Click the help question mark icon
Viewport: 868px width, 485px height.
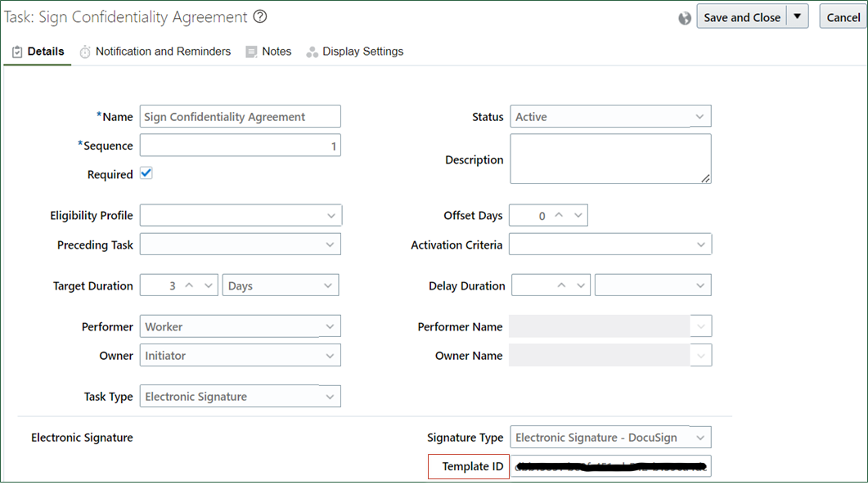(260, 16)
